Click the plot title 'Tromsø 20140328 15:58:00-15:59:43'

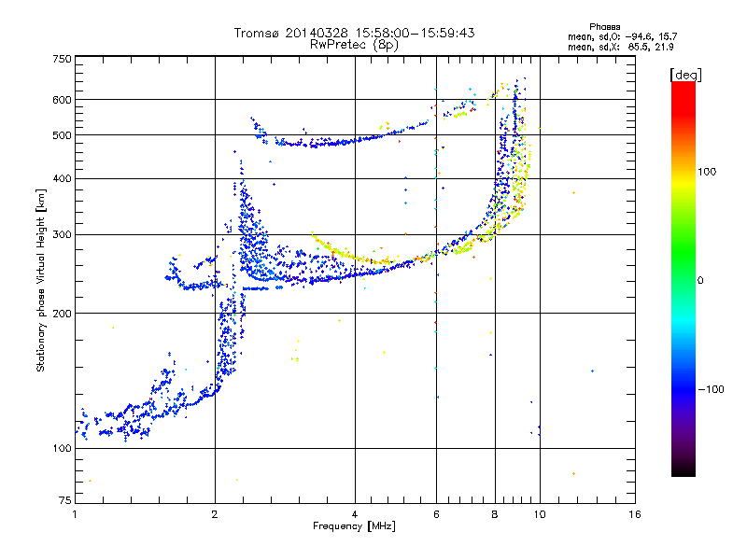point(354,33)
